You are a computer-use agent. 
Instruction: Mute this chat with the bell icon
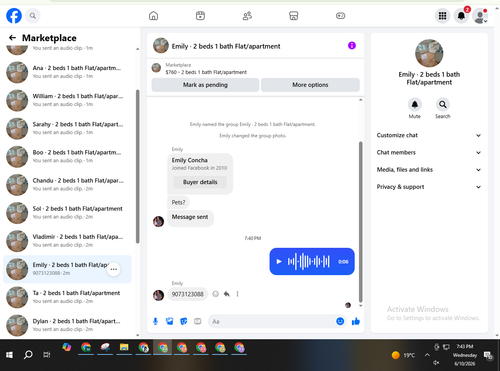point(415,105)
